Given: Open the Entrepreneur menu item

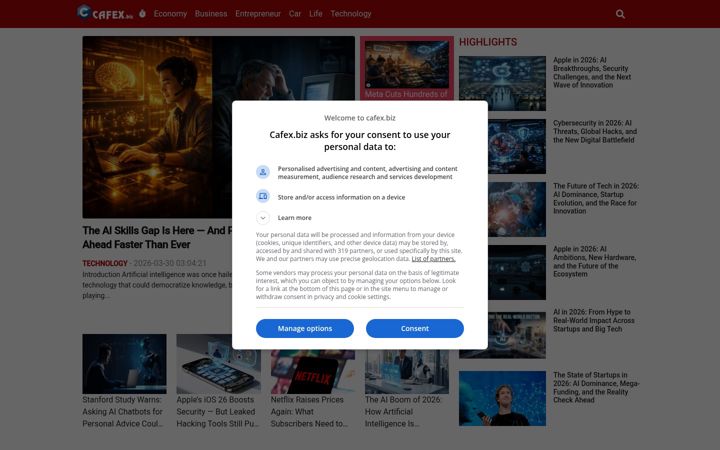Looking at the screenshot, I should [x=258, y=14].
